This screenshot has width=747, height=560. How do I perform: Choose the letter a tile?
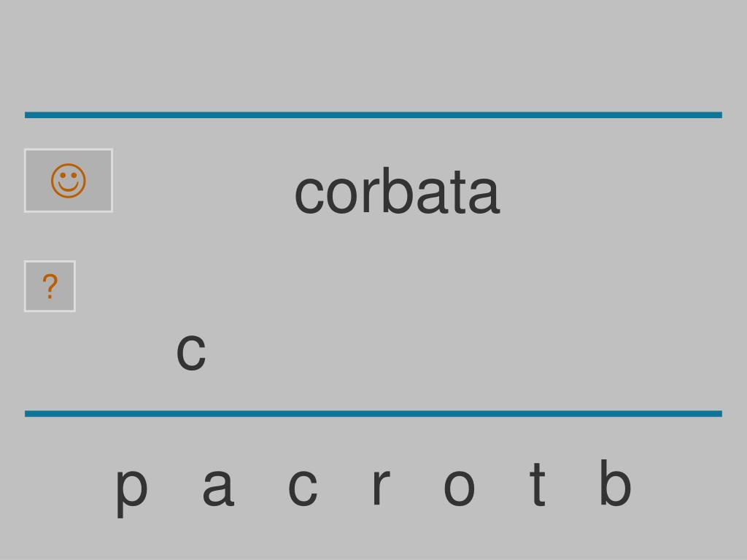(x=218, y=486)
